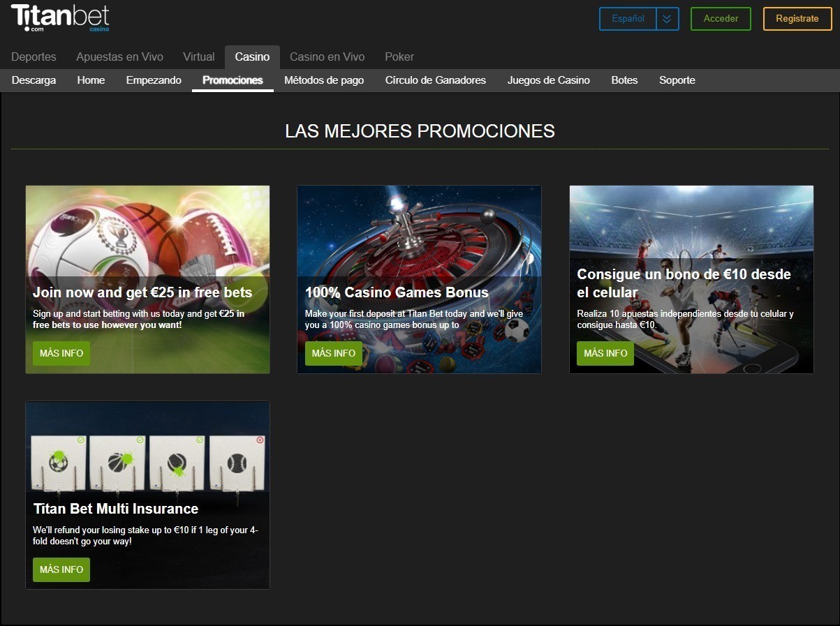Click the baseball target board with red cross
Image resolution: width=840 pixels, height=626 pixels.
pyautogui.click(x=237, y=463)
